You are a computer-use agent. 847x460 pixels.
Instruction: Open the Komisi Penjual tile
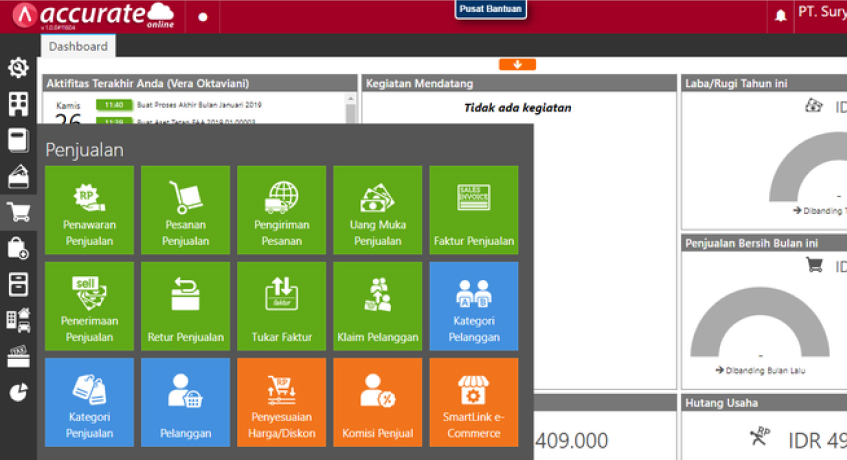[x=378, y=402]
